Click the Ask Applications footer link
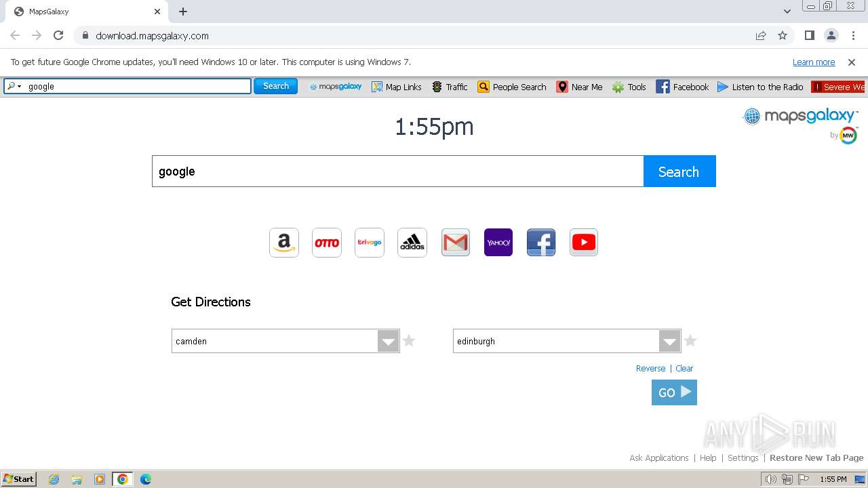The height and width of the screenshot is (488, 868). click(x=658, y=457)
